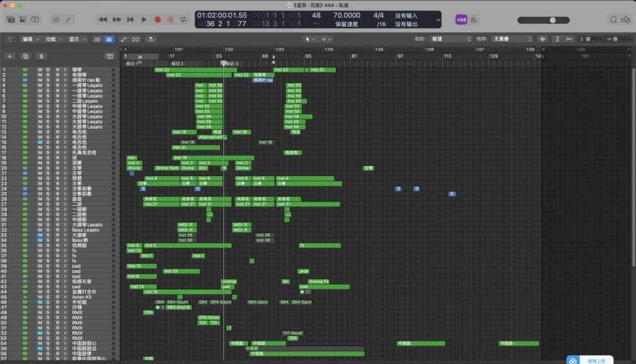Open the 功能 menu

click(53, 39)
